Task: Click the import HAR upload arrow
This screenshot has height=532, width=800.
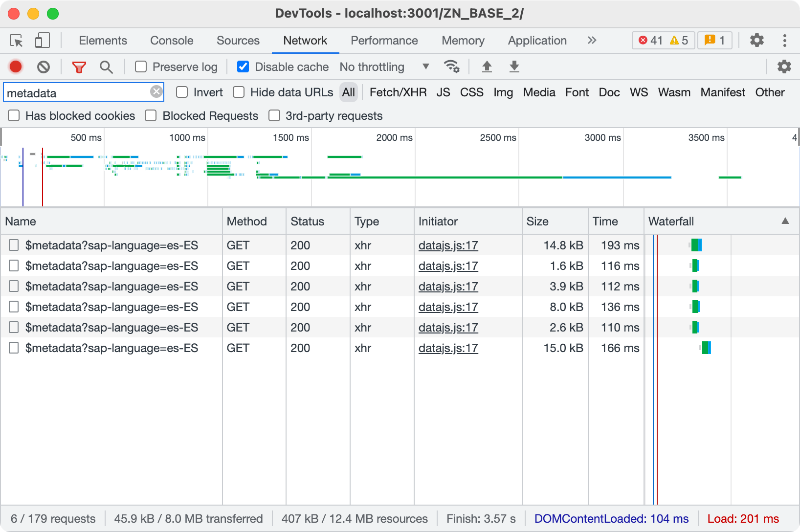Action: [487, 66]
